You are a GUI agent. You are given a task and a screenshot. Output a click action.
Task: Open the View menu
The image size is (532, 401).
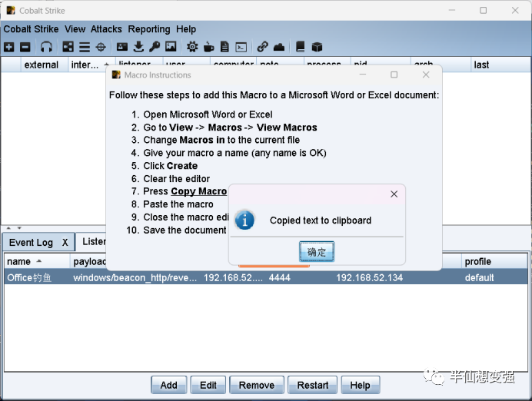pos(75,29)
